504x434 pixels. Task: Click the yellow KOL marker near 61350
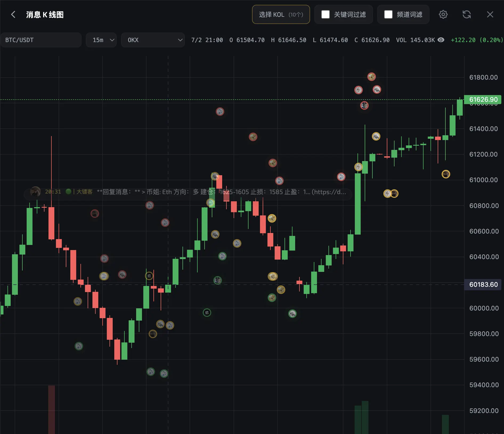376,136
